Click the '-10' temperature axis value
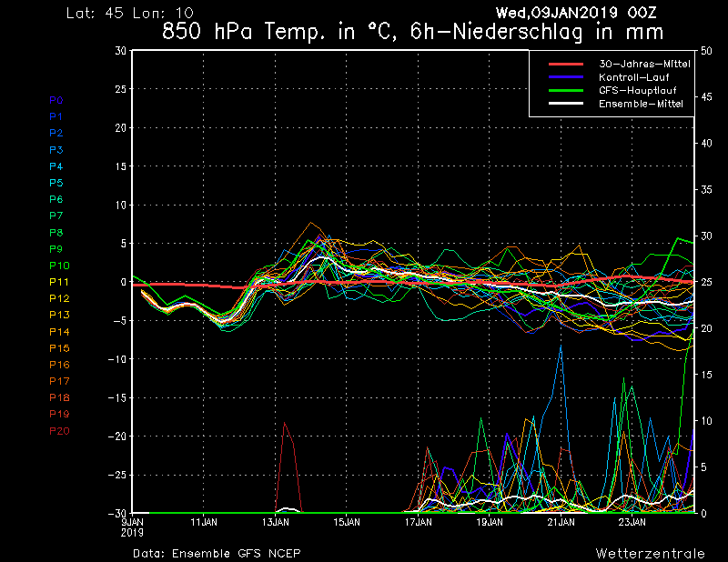Image resolution: width=728 pixels, height=562 pixels. pyautogui.click(x=117, y=359)
